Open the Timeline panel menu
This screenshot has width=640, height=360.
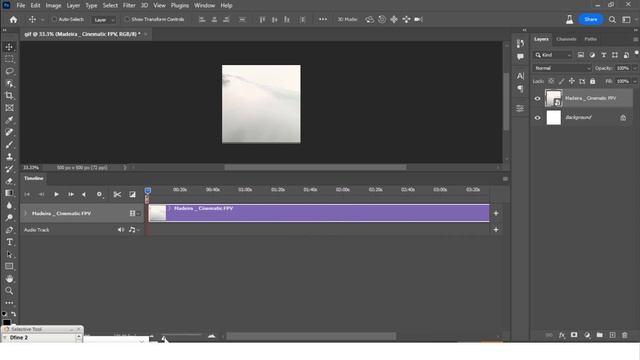click(505, 179)
